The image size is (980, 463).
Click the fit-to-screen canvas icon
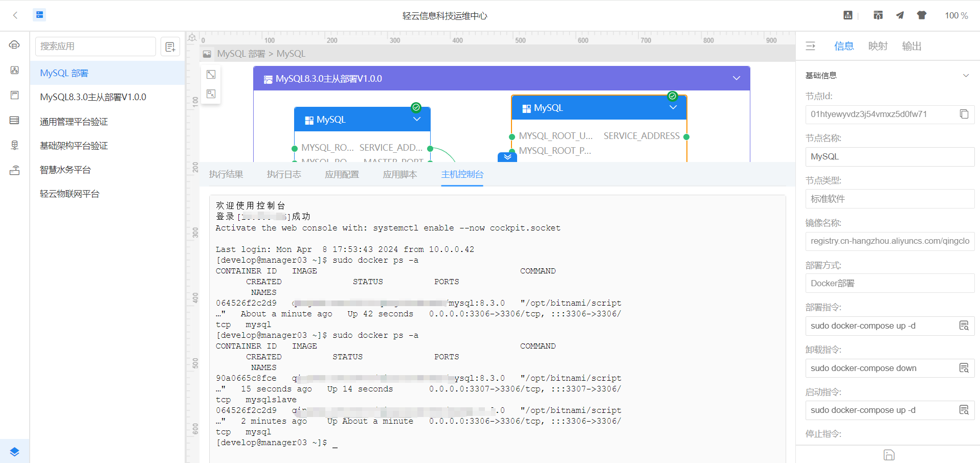click(211, 75)
